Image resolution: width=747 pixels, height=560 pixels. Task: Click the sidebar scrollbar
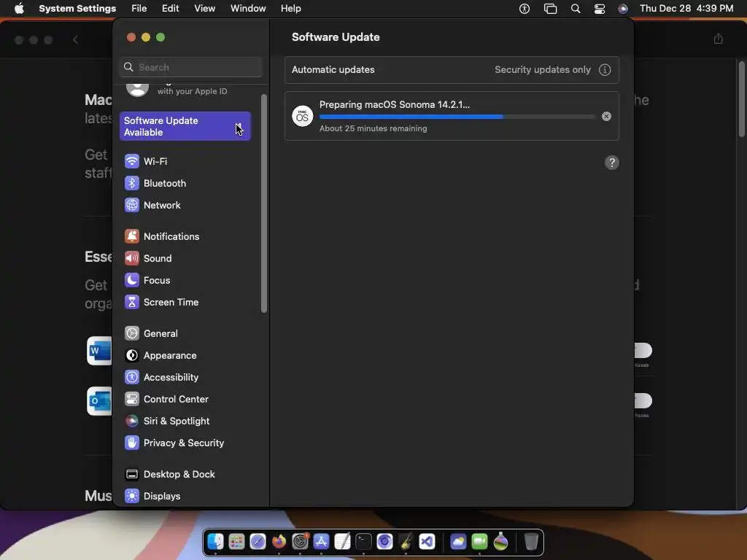click(264, 204)
